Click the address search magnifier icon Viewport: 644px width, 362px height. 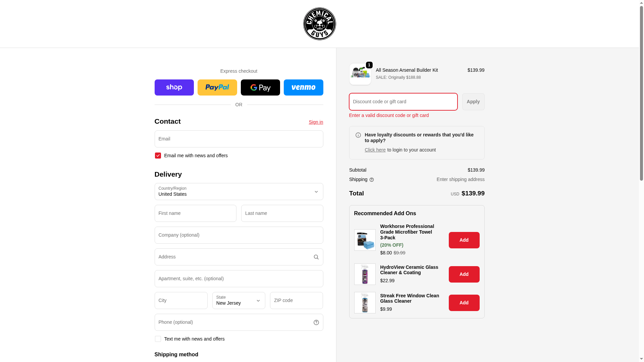[316, 257]
